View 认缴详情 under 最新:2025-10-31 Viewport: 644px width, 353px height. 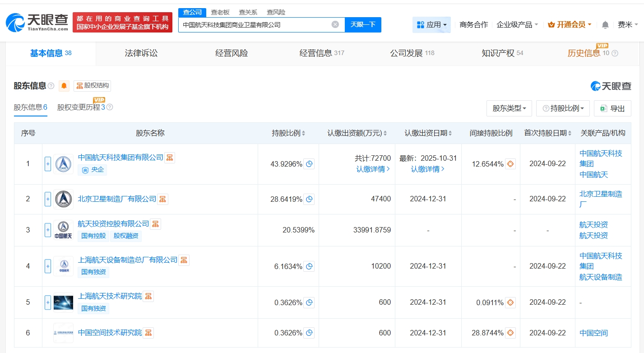click(x=428, y=169)
